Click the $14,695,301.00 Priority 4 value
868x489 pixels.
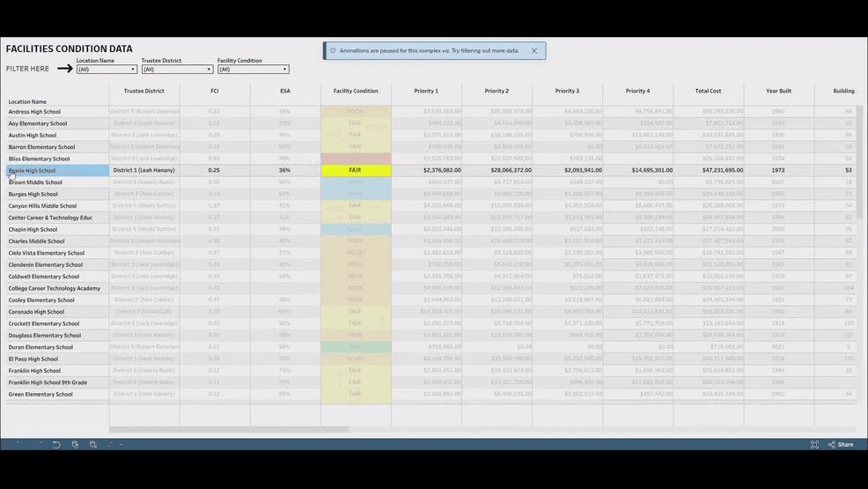(x=652, y=171)
